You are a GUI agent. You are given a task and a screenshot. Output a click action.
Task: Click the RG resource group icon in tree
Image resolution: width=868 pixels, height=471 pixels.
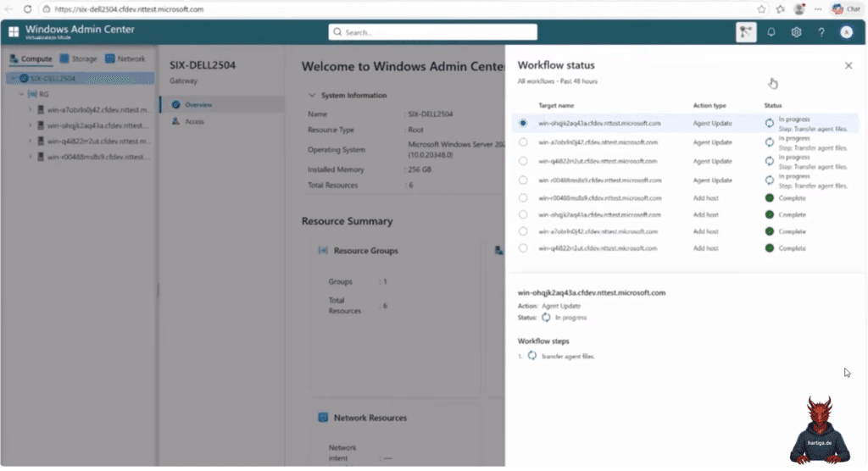[32, 94]
